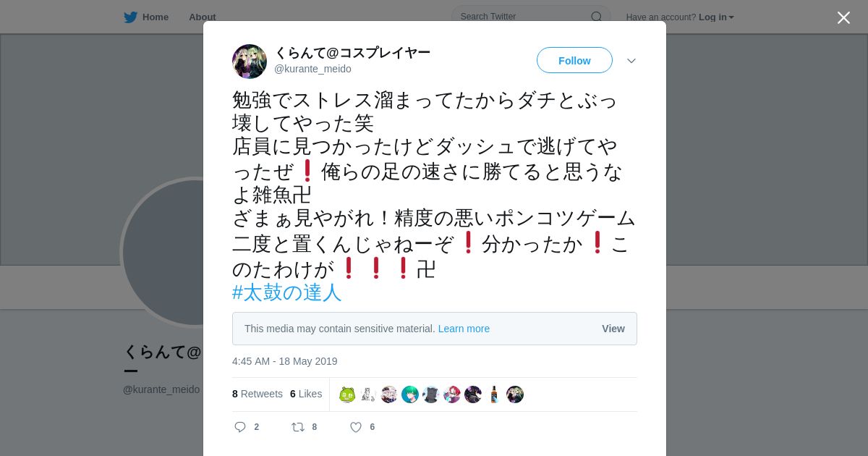Open the #太鼓の達人 hashtag

(286, 292)
